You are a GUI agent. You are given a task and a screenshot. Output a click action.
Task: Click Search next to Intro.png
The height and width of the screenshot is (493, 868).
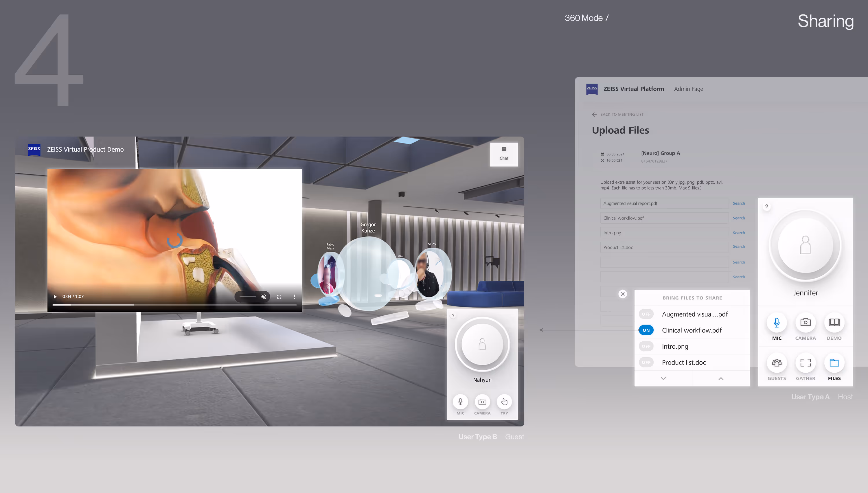click(738, 233)
